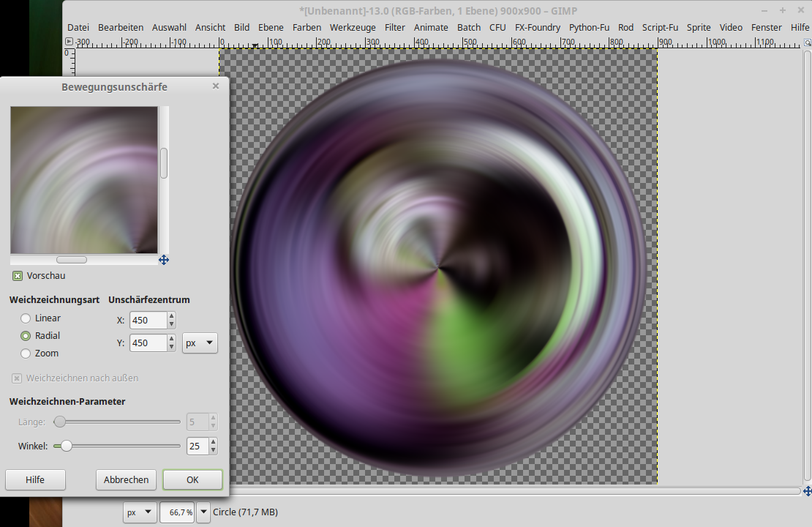Open the Batch menu
The width and height of the screenshot is (812, 527).
[x=469, y=28]
